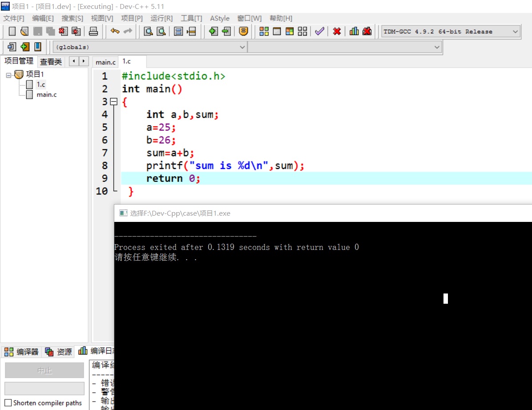
Task: Click the Add to project icon
Action: coord(213,32)
